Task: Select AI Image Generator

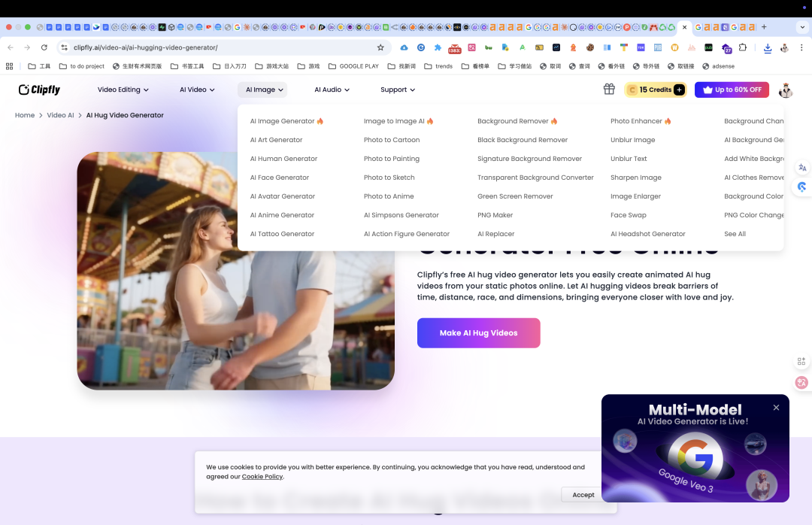Action: 286,121
